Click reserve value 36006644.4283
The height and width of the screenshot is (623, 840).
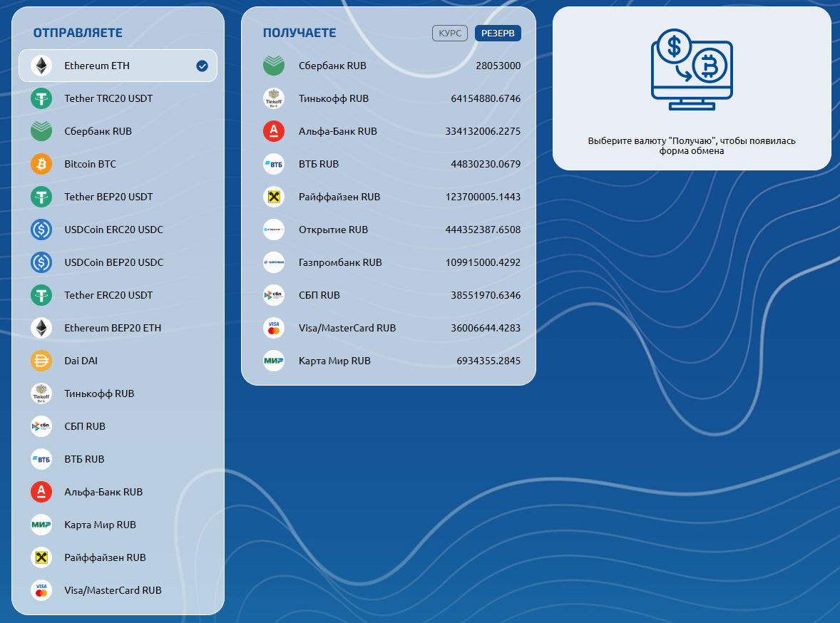(486, 328)
